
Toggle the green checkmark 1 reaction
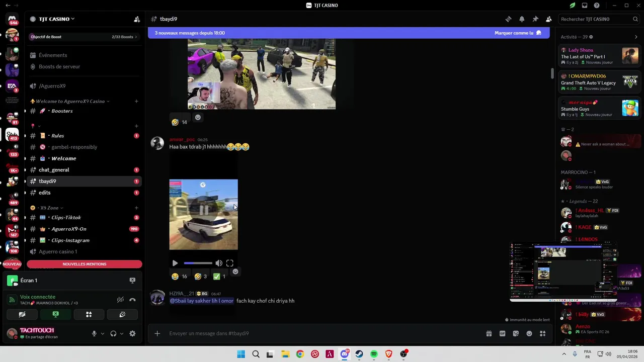219,276
